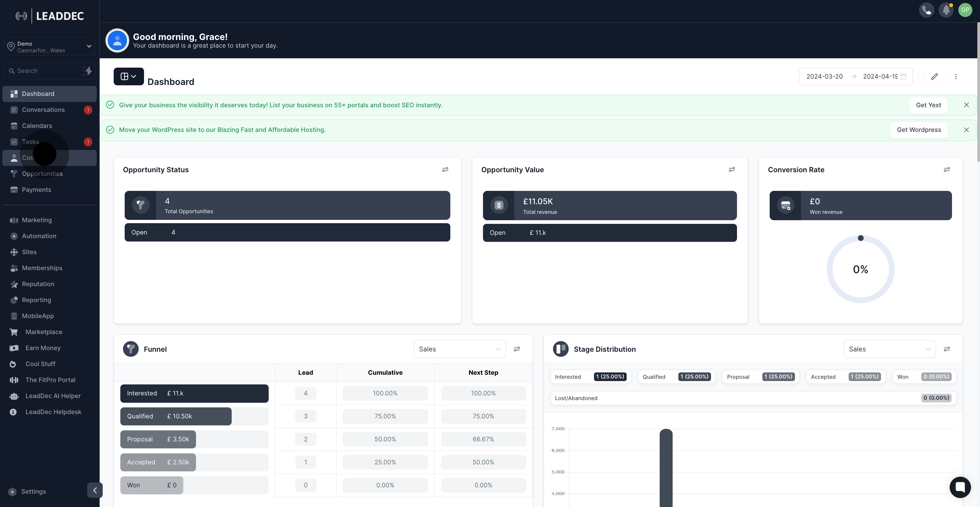Dismiss the WordPress hosting banner
Viewport: 980px width, 507px height.
(x=966, y=130)
